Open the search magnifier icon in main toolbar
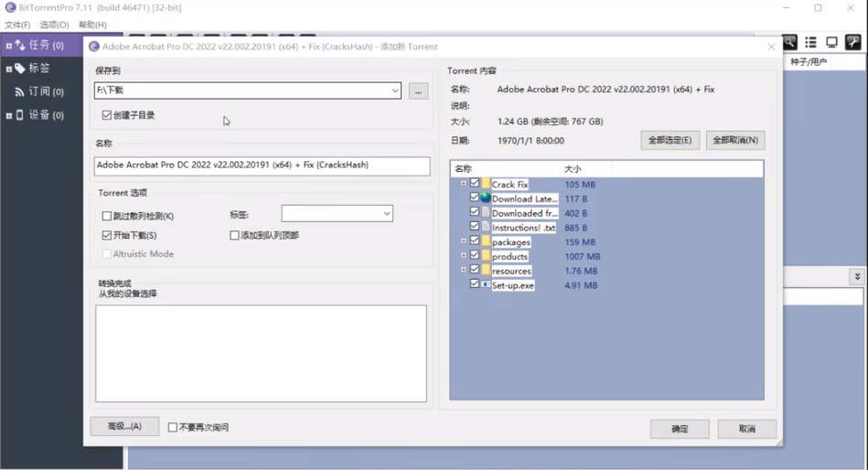Image resolution: width=868 pixels, height=470 pixels. coord(789,42)
